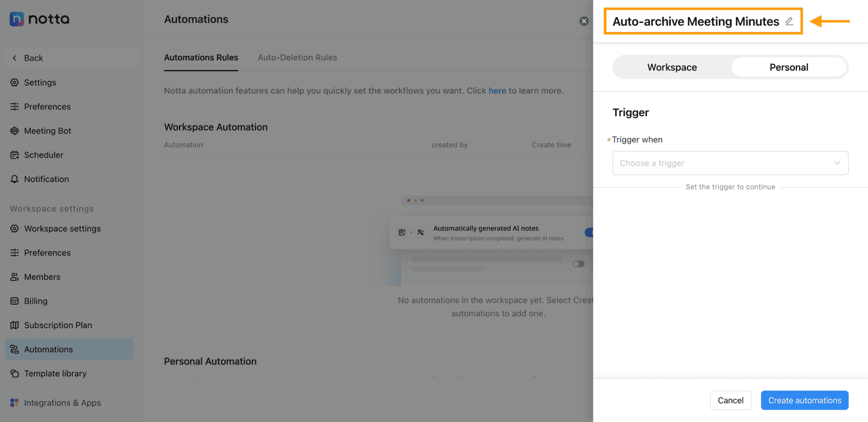Click the Notification bell icon
The height and width of the screenshot is (422, 868).
coord(15,179)
